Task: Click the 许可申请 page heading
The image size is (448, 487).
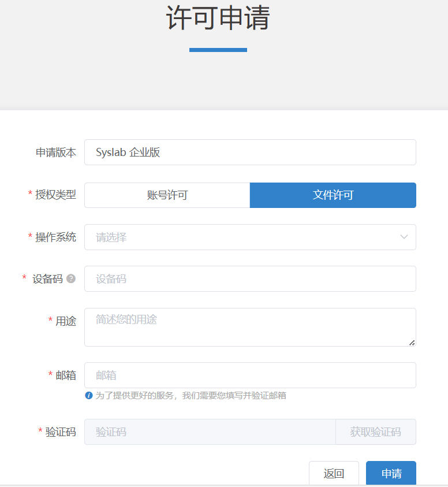Action: 218,18
